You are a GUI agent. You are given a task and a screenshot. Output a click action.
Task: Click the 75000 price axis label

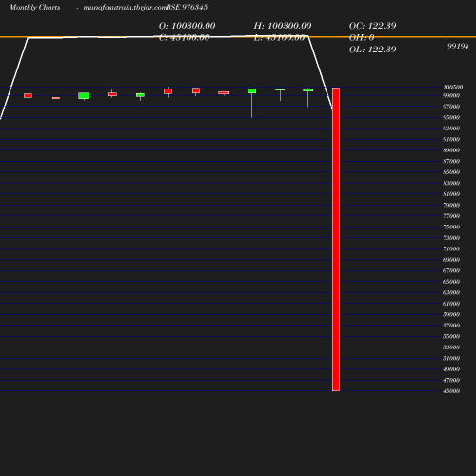click(451, 227)
